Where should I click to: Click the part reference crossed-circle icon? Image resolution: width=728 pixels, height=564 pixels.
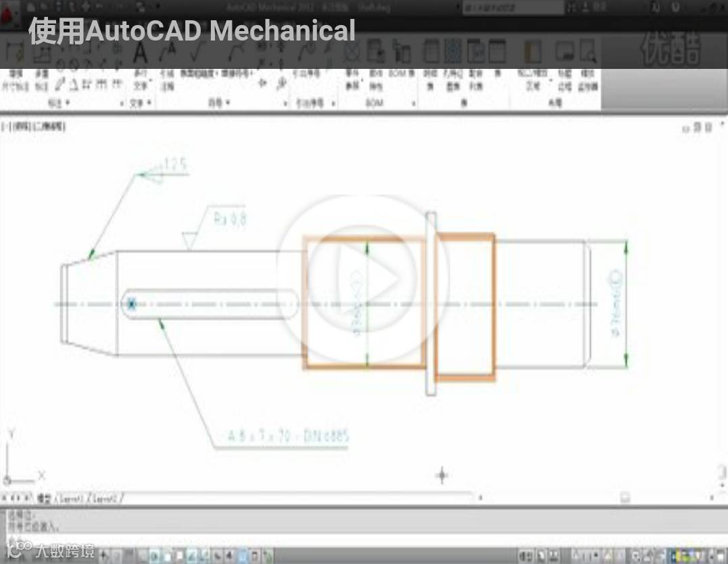(x=352, y=52)
